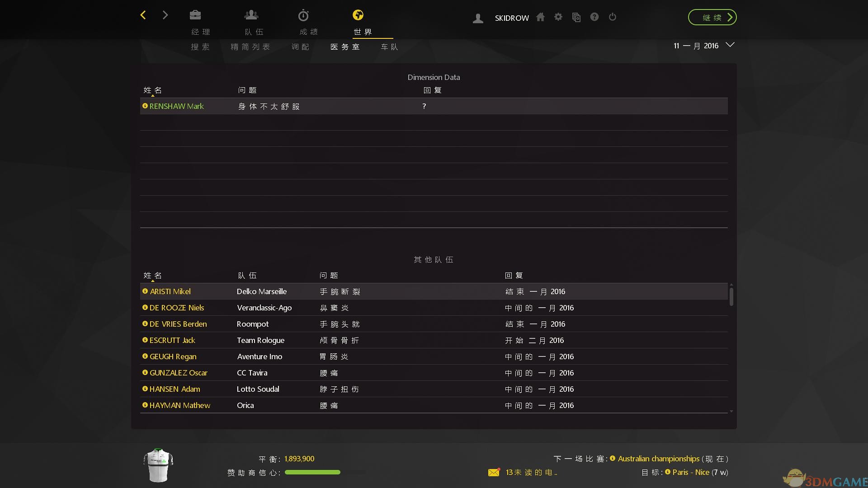868x488 pixels.
Task: Click the other teams list scrollbar
Action: click(731, 296)
